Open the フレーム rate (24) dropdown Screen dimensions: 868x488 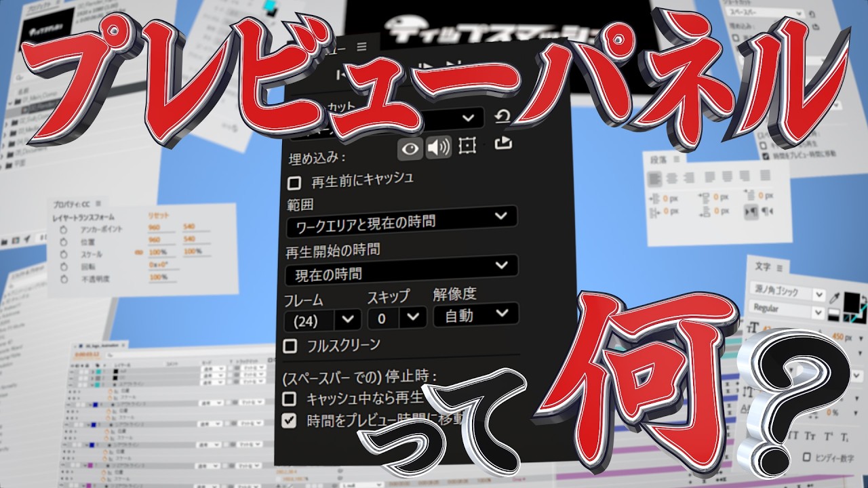(322, 319)
